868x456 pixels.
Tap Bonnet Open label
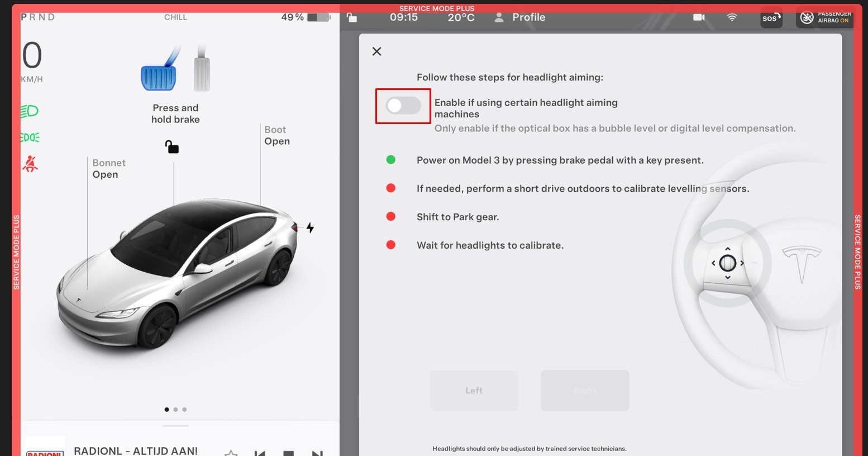[109, 169]
